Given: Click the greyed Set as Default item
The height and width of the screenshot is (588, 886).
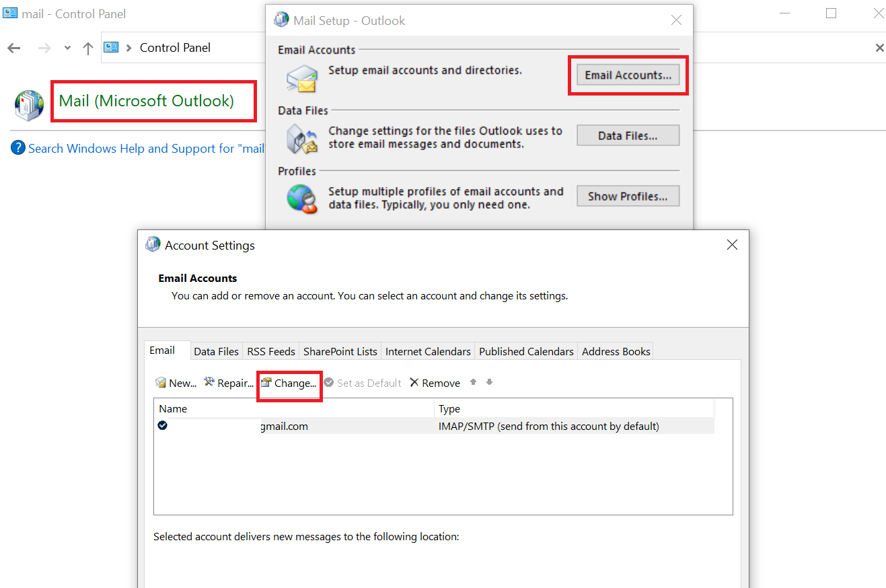Looking at the screenshot, I should tap(363, 383).
